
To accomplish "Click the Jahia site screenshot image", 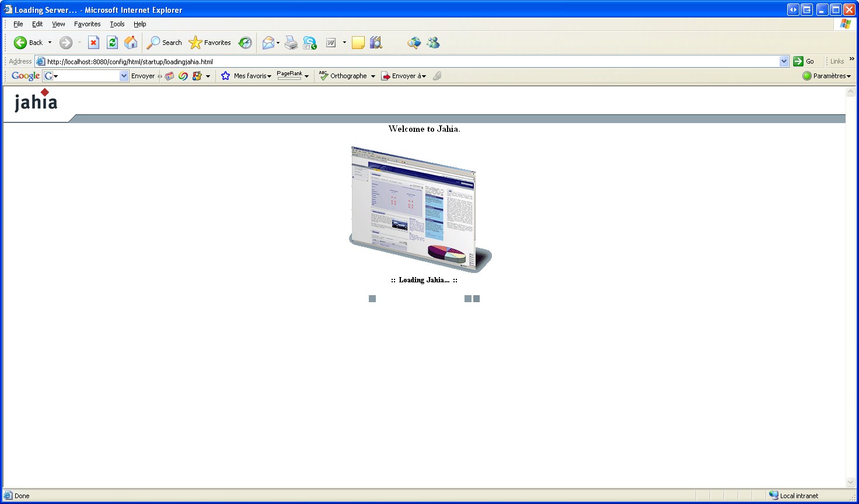I will [420, 209].
